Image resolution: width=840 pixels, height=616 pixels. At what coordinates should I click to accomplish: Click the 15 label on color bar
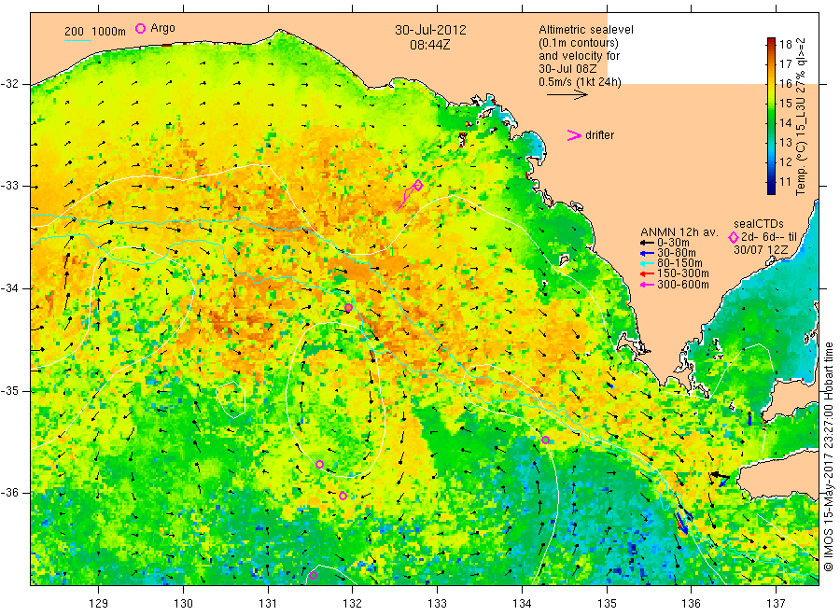click(785, 104)
